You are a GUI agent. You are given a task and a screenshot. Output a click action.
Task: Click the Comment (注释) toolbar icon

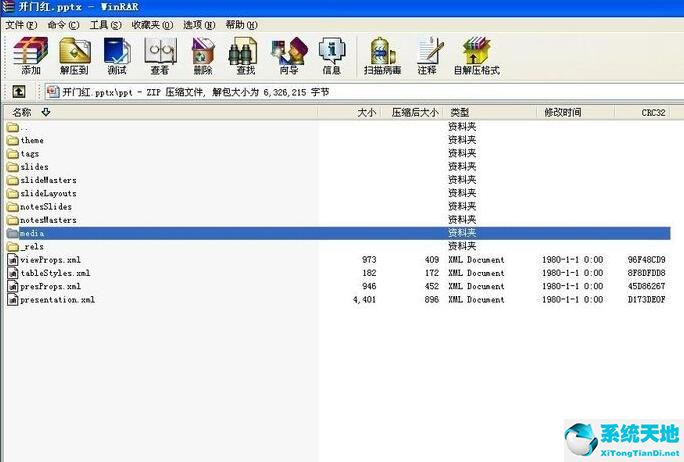[x=428, y=56]
